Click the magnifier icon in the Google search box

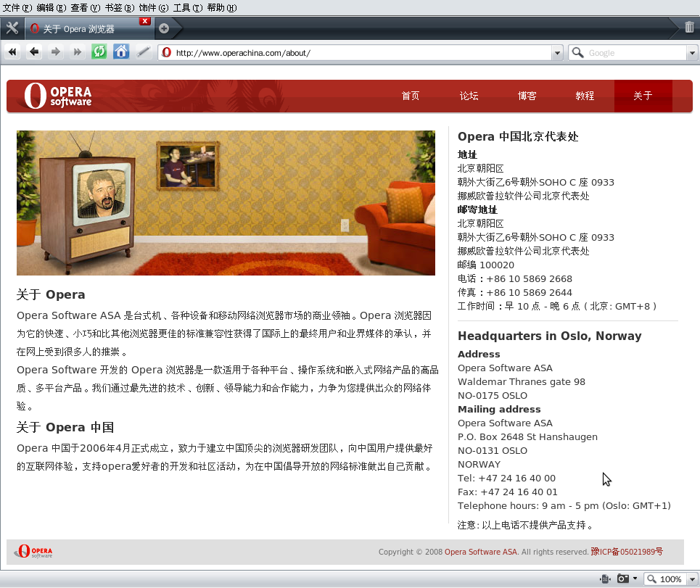tap(577, 53)
